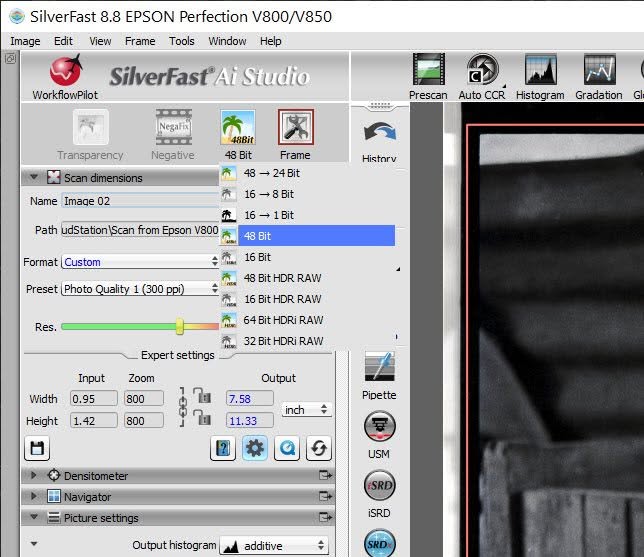This screenshot has height=557, width=644.
Task: Click arrow left of Output histogram
Action: pos(34,544)
